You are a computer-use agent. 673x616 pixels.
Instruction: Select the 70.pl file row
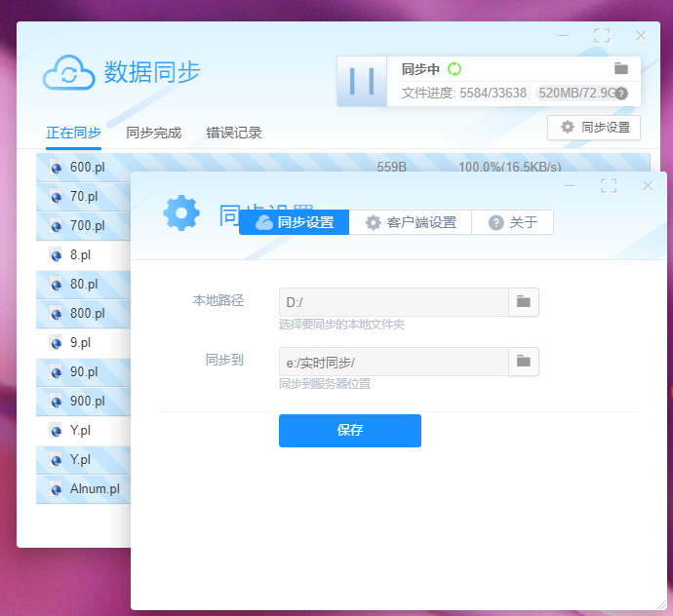click(83, 197)
